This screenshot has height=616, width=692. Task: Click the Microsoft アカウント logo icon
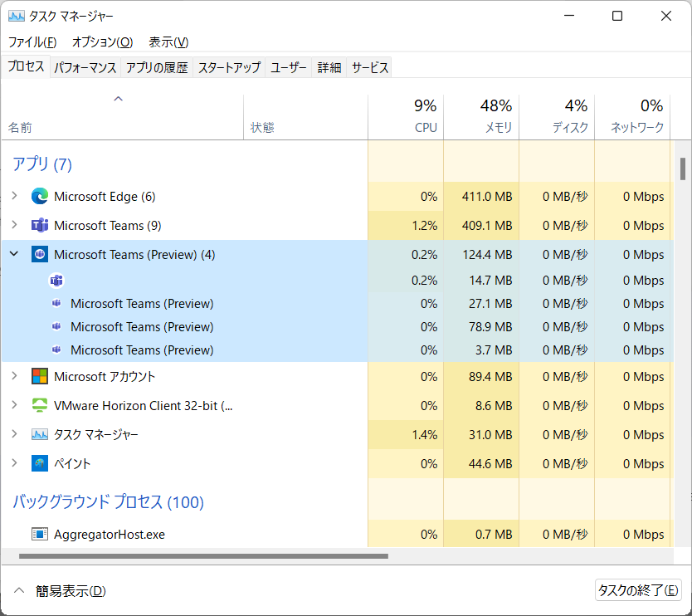[x=40, y=376]
